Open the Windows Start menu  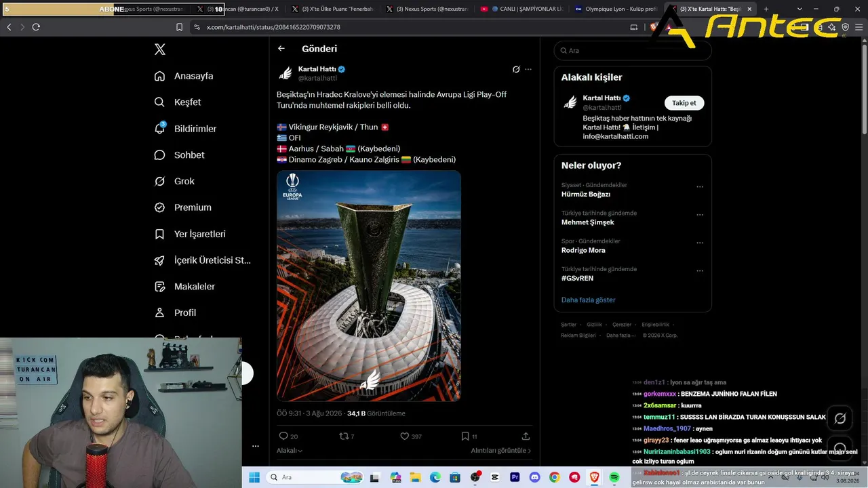pyautogui.click(x=254, y=477)
